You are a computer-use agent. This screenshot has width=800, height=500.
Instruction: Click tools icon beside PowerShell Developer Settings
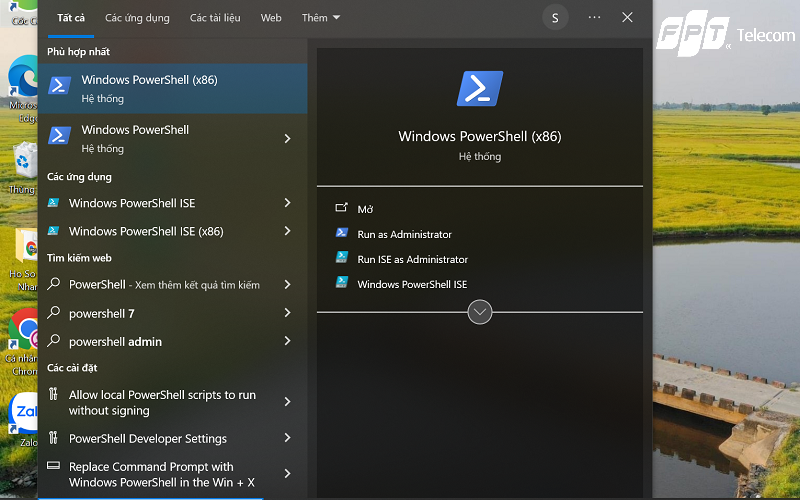[x=53, y=437]
